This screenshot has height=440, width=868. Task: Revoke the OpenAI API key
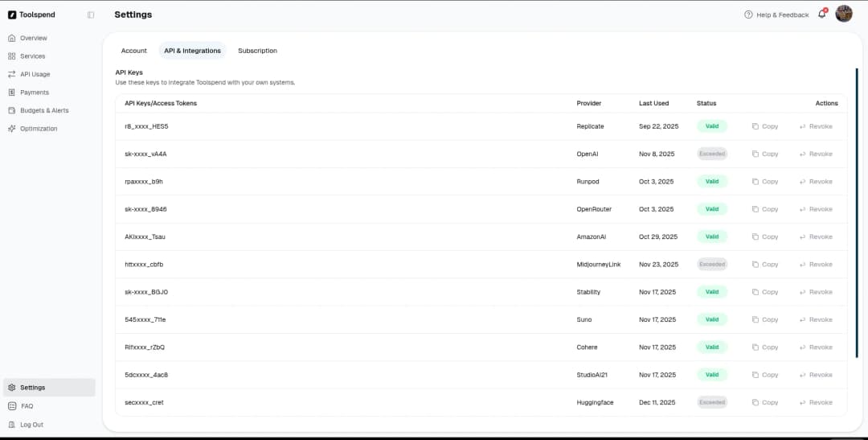pos(816,154)
